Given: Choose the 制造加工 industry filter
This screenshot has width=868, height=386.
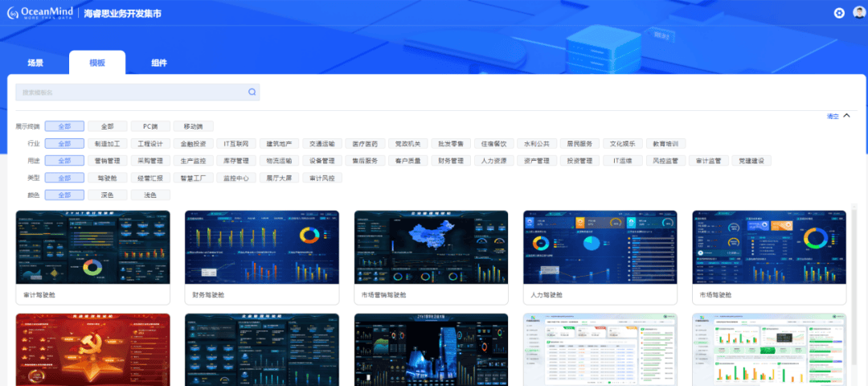Looking at the screenshot, I should 108,143.
